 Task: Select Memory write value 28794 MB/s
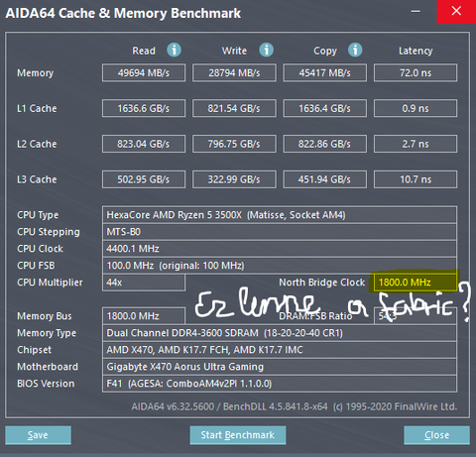point(234,72)
